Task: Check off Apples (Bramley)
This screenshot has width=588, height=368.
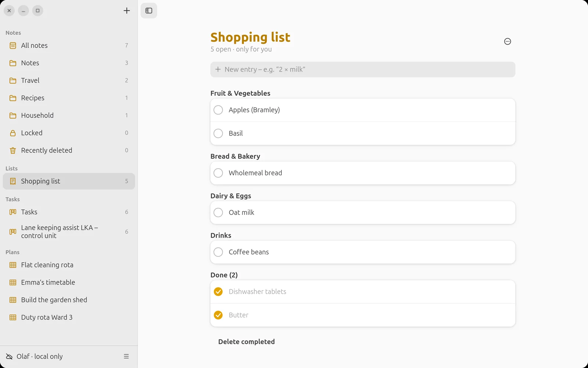Action: pyautogui.click(x=218, y=110)
